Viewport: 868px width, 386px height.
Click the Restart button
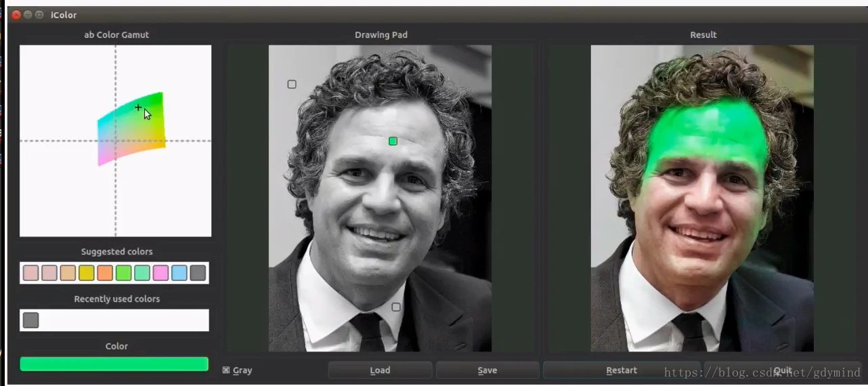622,370
